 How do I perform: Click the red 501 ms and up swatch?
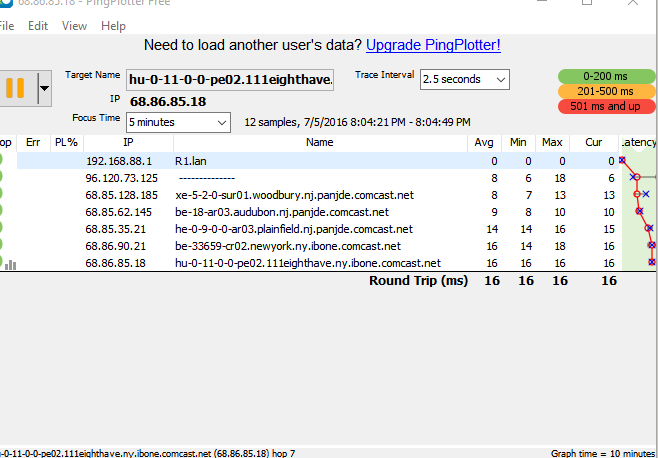[x=606, y=106]
